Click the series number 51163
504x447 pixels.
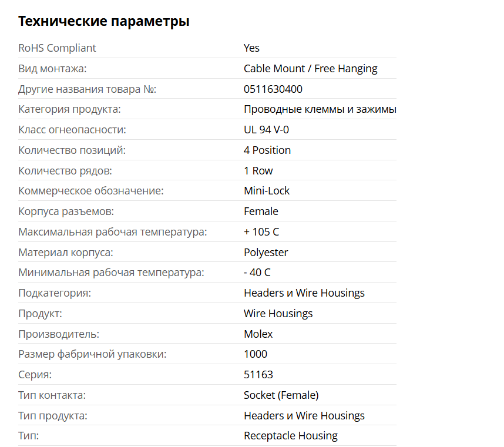pyautogui.click(x=258, y=374)
